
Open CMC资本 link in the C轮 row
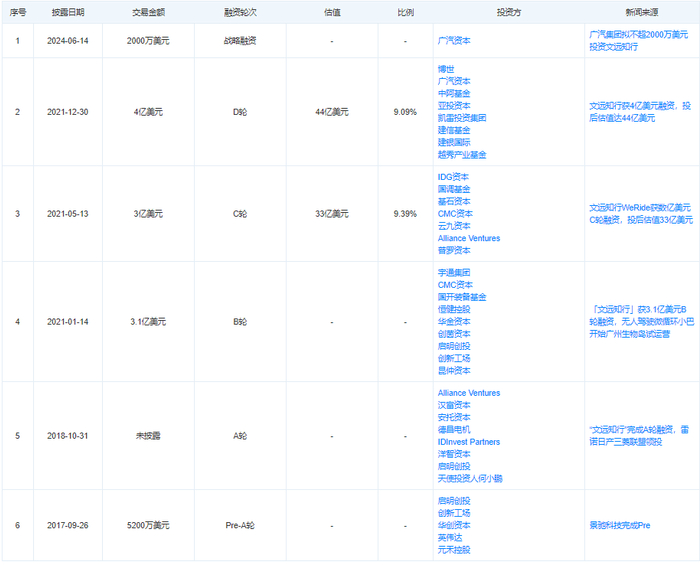(455, 214)
